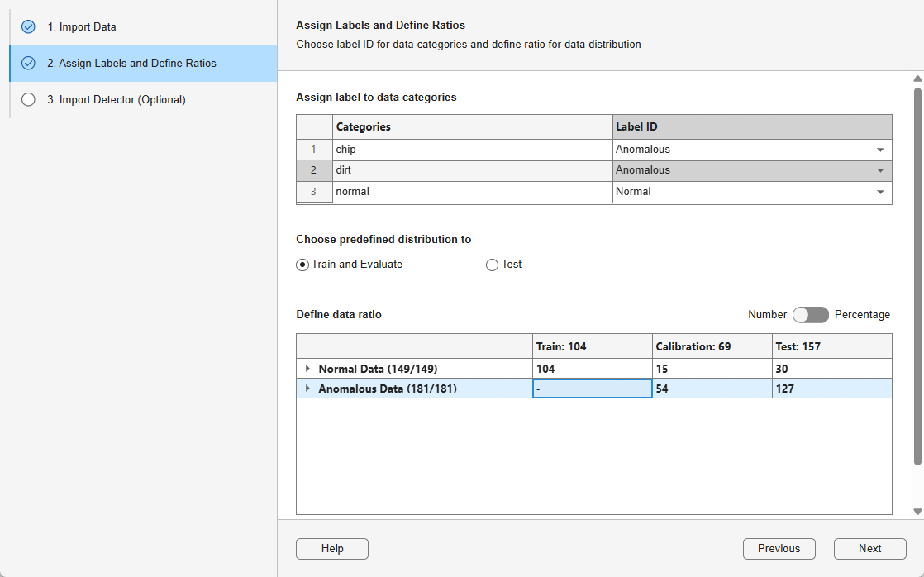Screen dimensions: 924x577
Task: Click the Previous button
Action: pos(779,549)
